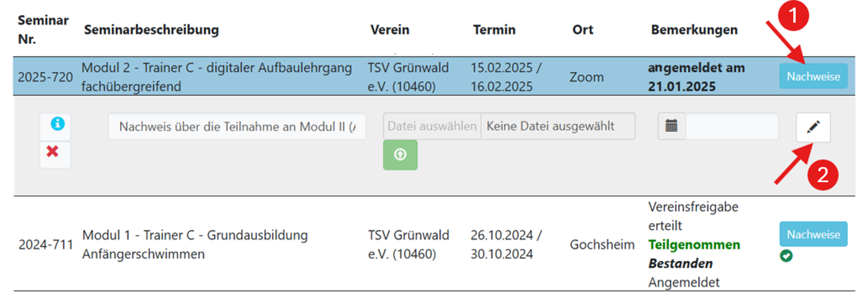Screen dimensions: 868x298
Task: Click the pencil edit button
Action: coord(813,127)
